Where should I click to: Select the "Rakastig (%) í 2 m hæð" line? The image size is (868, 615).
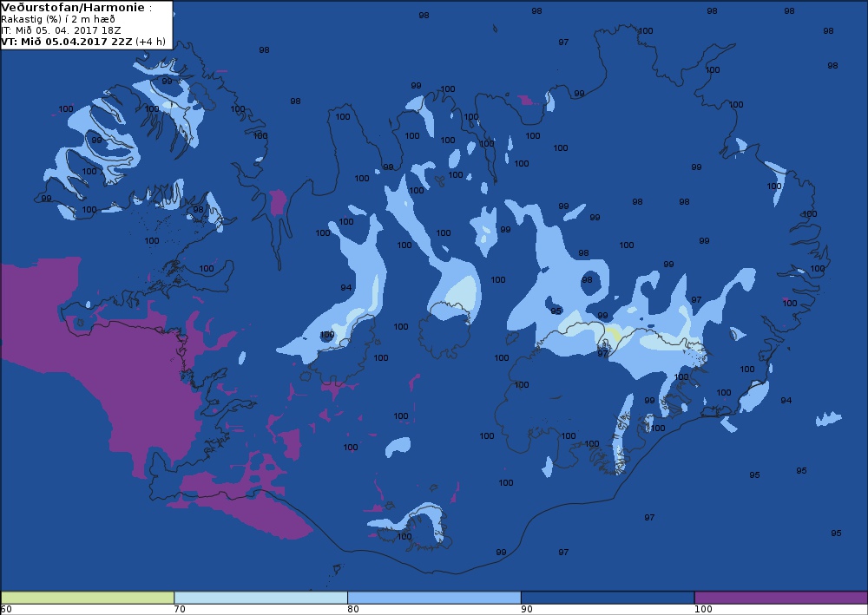(x=58, y=19)
